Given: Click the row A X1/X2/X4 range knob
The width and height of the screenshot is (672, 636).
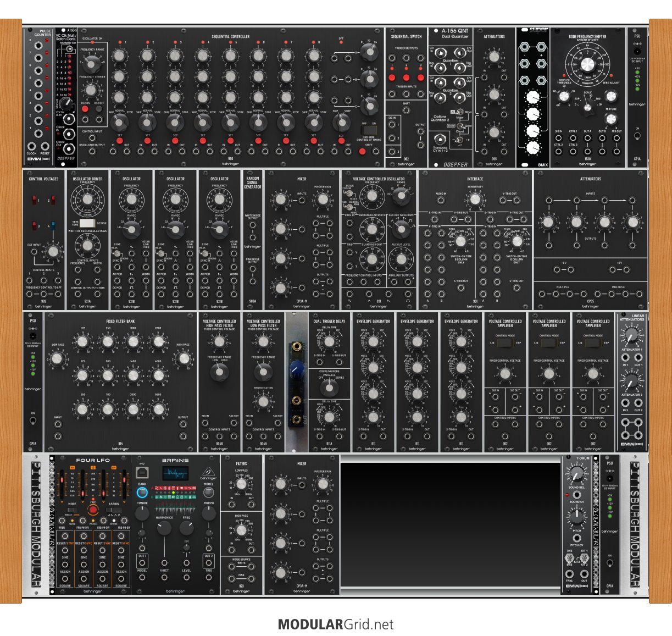Looking at the screenshot, I should (x=369, y=53).
